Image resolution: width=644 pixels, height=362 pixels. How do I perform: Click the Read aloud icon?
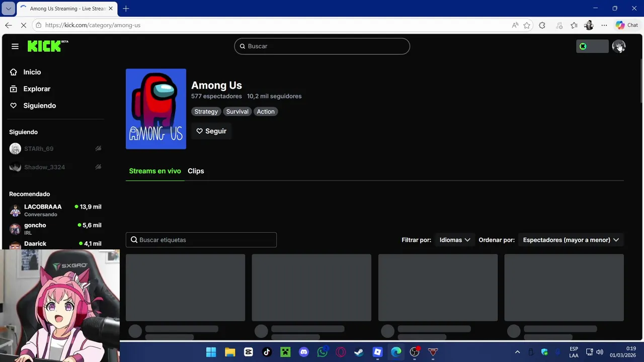(x=515, y=25)
